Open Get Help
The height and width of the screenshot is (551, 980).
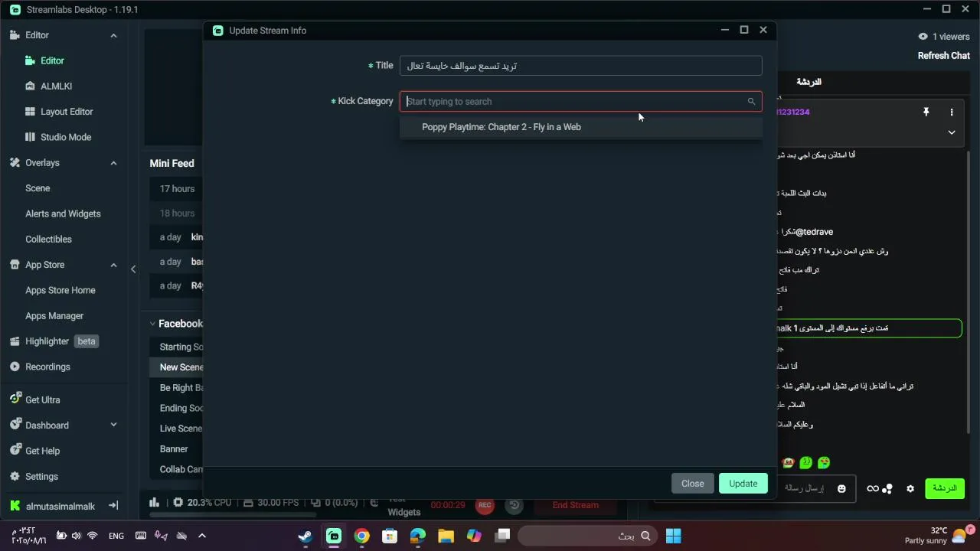pos(34,451)
